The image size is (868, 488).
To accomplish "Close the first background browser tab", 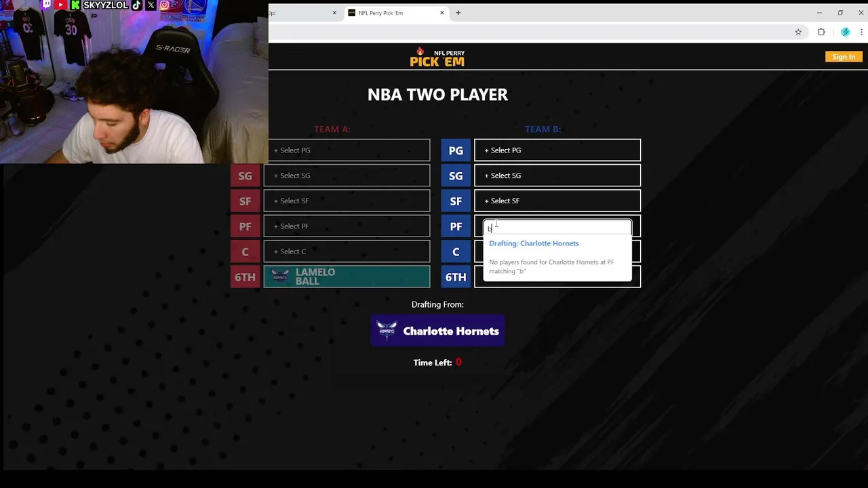I will [334, 13].
